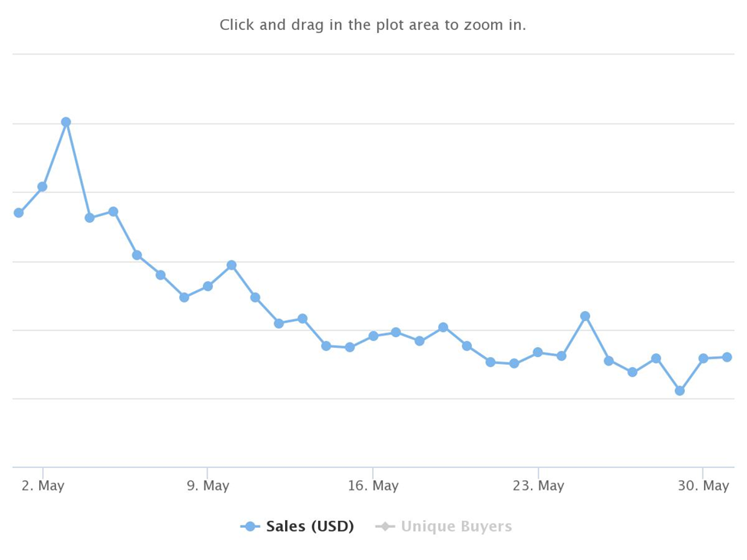Enable the Unique Buyers legend series
Screen dimensions: 747x560
(456, 526)
